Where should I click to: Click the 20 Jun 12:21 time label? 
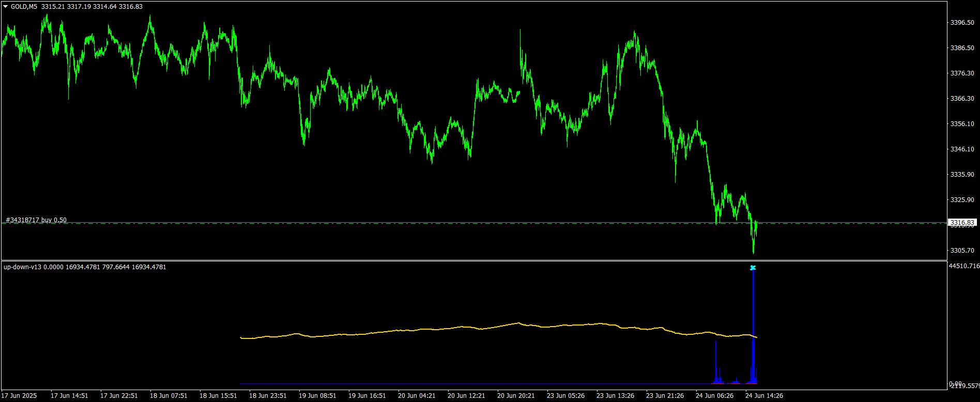pyautogui.click(x=466, y=396)
